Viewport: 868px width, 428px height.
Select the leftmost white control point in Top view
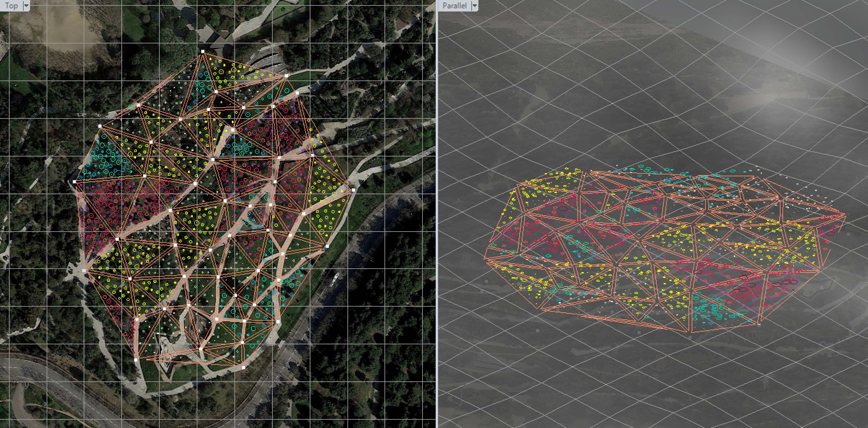74,182
